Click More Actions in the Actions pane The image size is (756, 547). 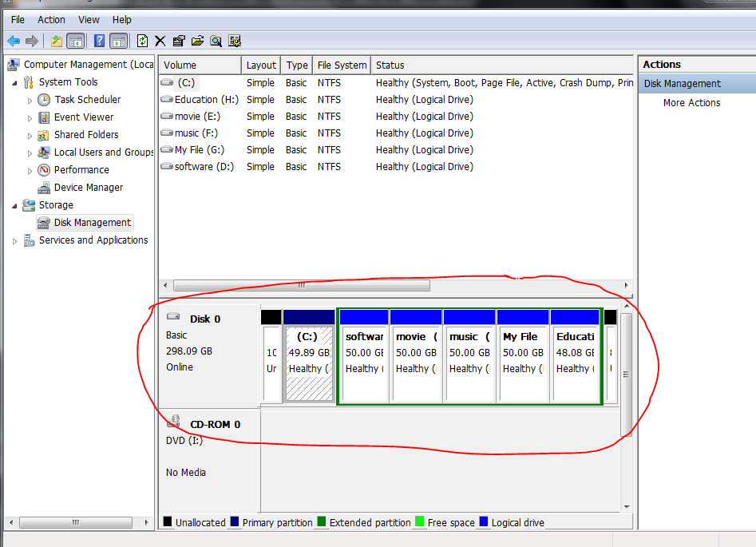click(x=691, y=103)
